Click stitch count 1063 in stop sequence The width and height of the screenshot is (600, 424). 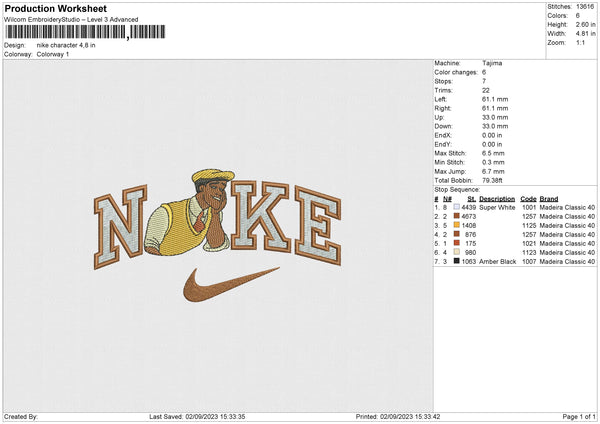click(469, 261)
